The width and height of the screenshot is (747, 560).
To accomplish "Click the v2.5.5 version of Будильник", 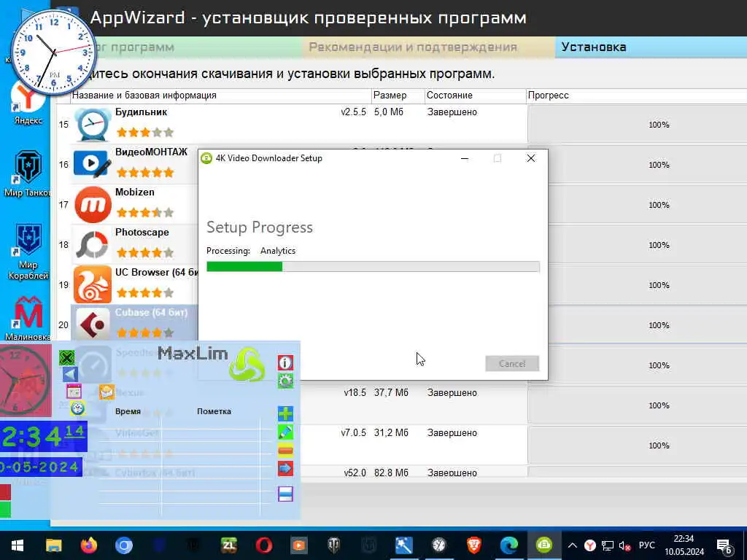I will pyautogui.click(x=354, y=112).
